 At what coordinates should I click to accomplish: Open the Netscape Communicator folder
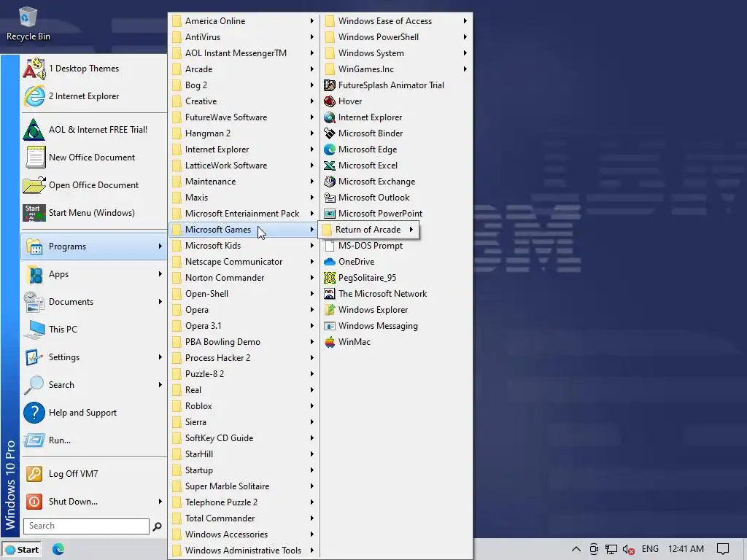(x=244, y=262)
